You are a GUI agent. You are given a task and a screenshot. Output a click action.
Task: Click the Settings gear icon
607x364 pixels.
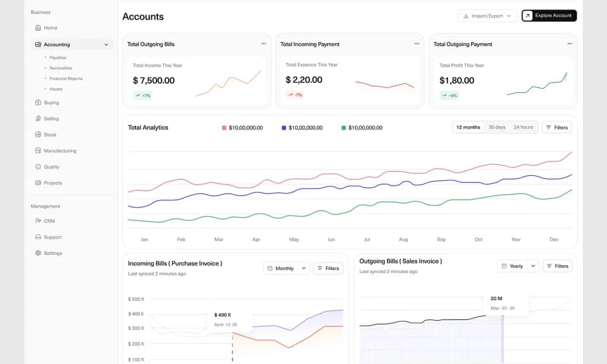[38, 253]
